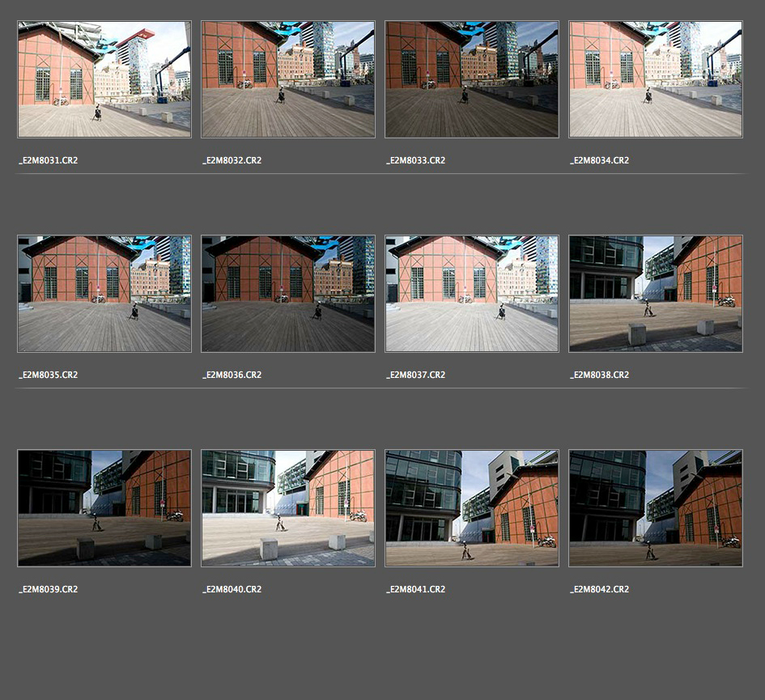The image size is (765, 700).
Task: Select the _E2M8035.CR2 filename label
Action: pos(49,375)
